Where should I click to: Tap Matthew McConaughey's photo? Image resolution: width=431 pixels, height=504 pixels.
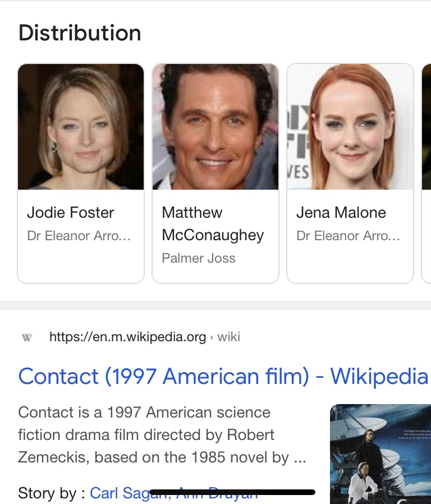(x=215, y=127)
